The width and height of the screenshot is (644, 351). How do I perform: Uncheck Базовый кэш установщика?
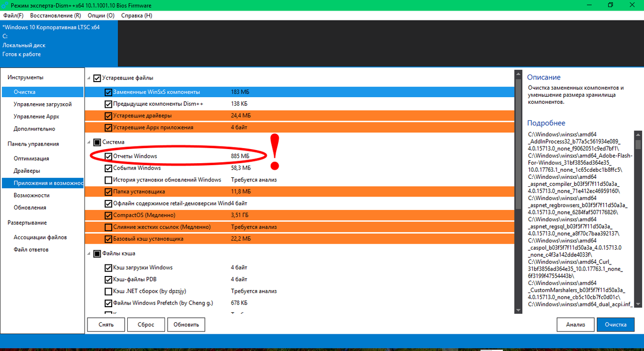108,239
